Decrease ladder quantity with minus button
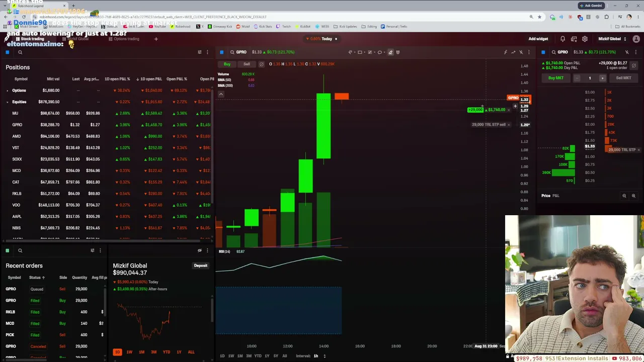This screenshot has height=362, width=644. [577, 78]
